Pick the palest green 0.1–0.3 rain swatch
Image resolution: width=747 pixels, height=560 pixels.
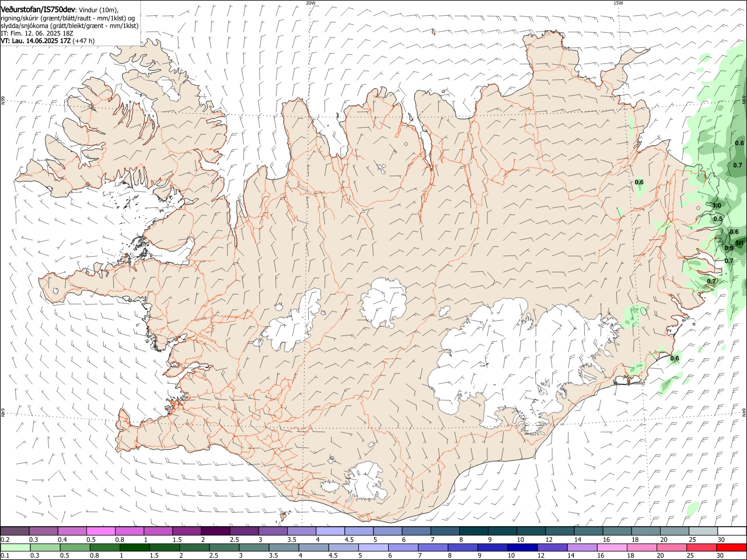coord(15,547)
